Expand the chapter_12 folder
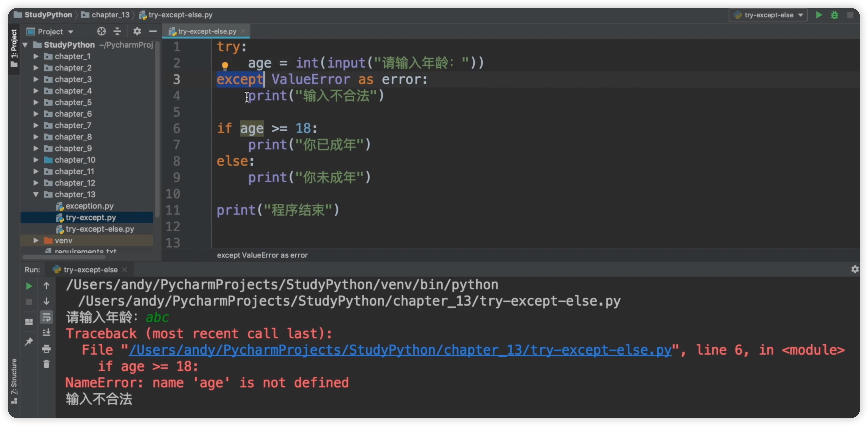Viewport: 868px width, 426px height. click(x=36, y=183)
